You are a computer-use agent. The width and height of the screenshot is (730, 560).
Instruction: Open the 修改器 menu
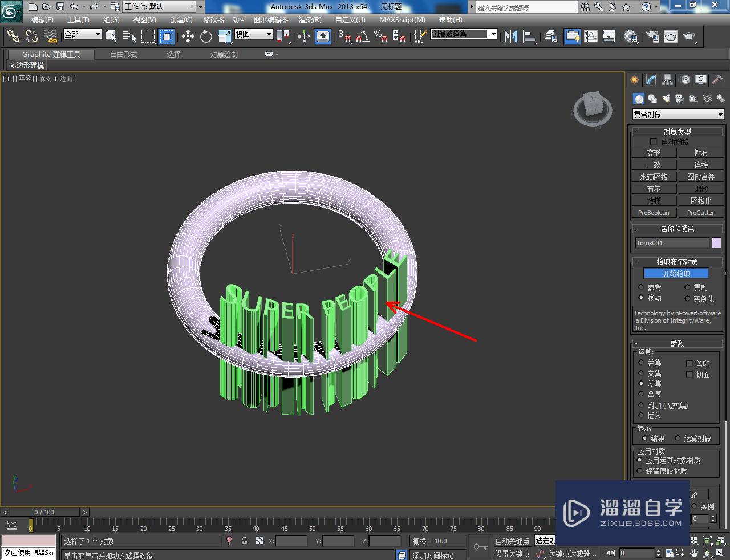(214, 19)
